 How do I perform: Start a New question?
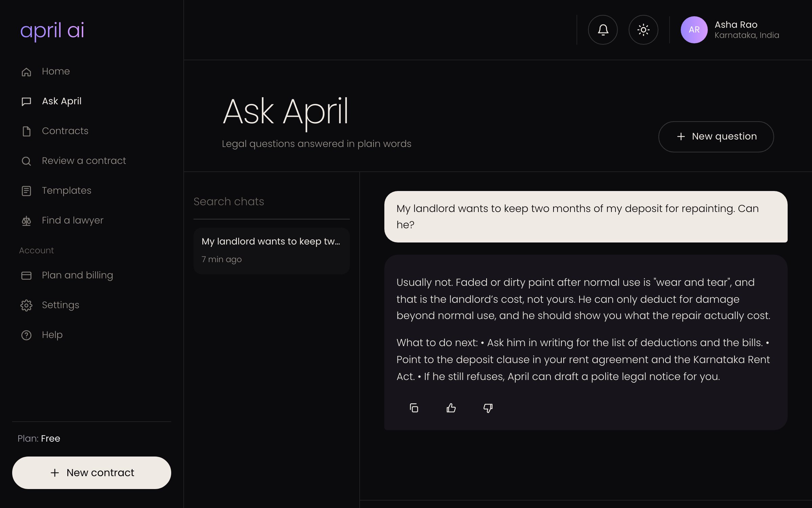(716, 136)
